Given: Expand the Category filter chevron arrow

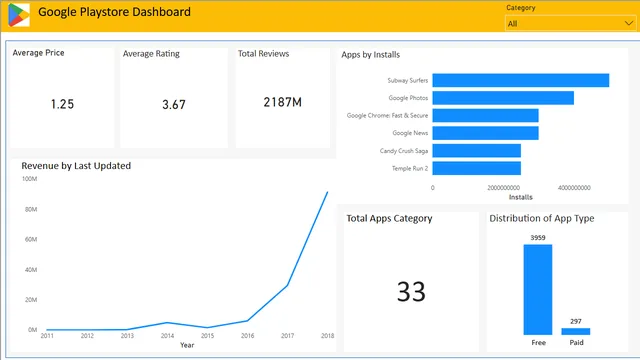Looking at the screenshot, I should point(629,23).
